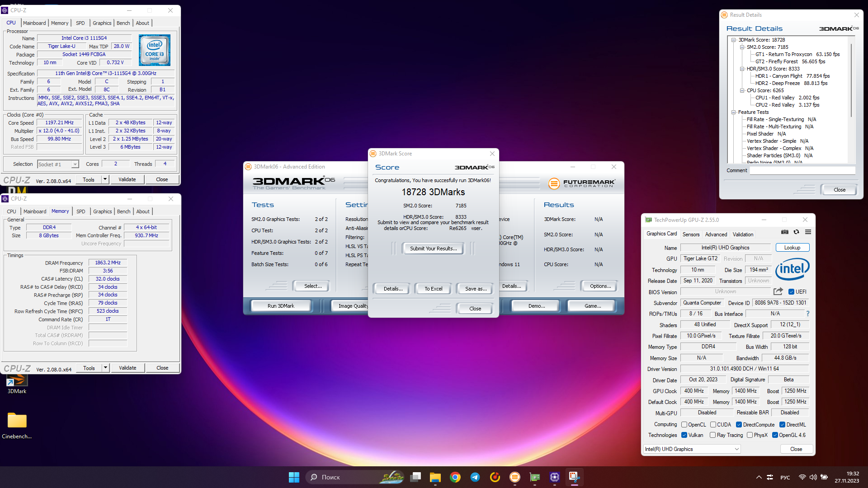The image size is (868, 488).
Task: Show hidden system tray icons
Action: pos(759,477)
